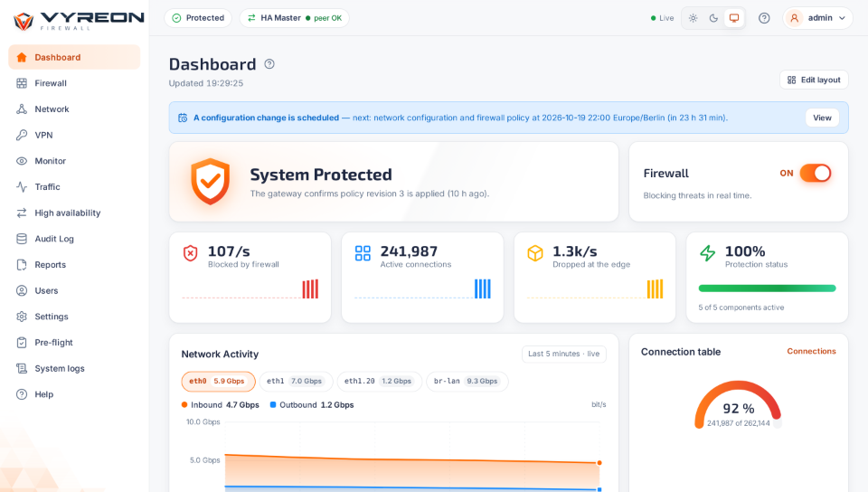Click the policy revision 3 applied message

pyautogui.click(x=369, y=194)
